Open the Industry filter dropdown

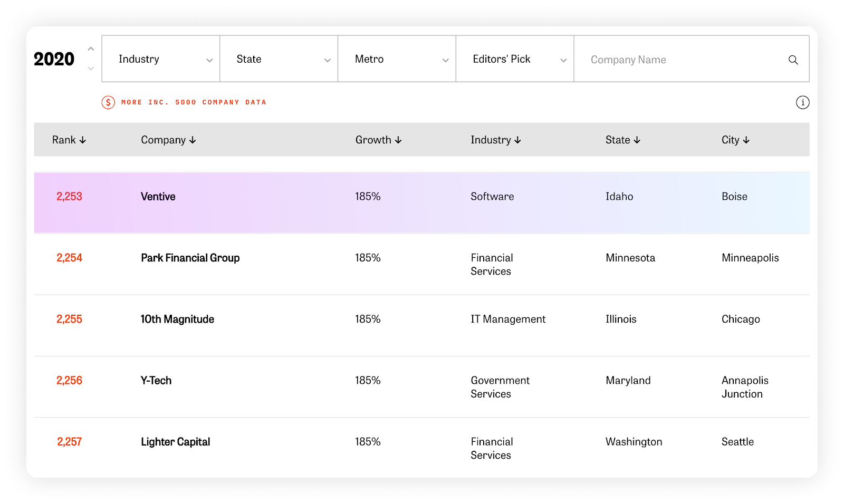point(161,59)
